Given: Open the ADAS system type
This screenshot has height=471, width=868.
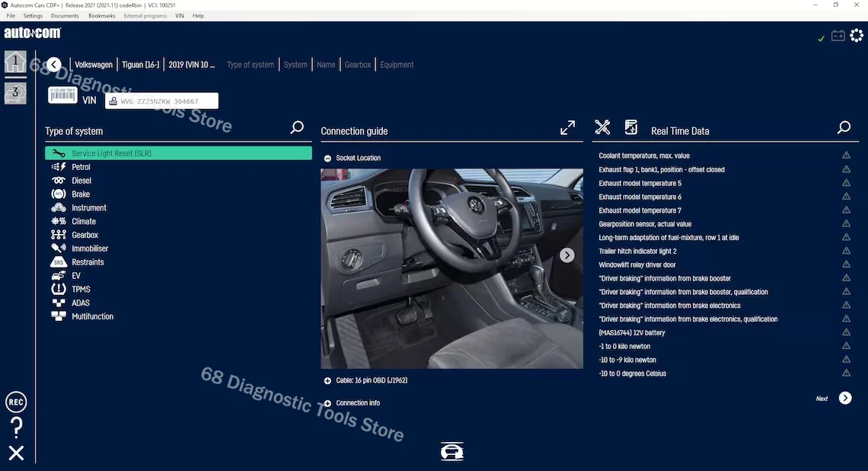Looking at the screenshot, I should coord(80,303).
